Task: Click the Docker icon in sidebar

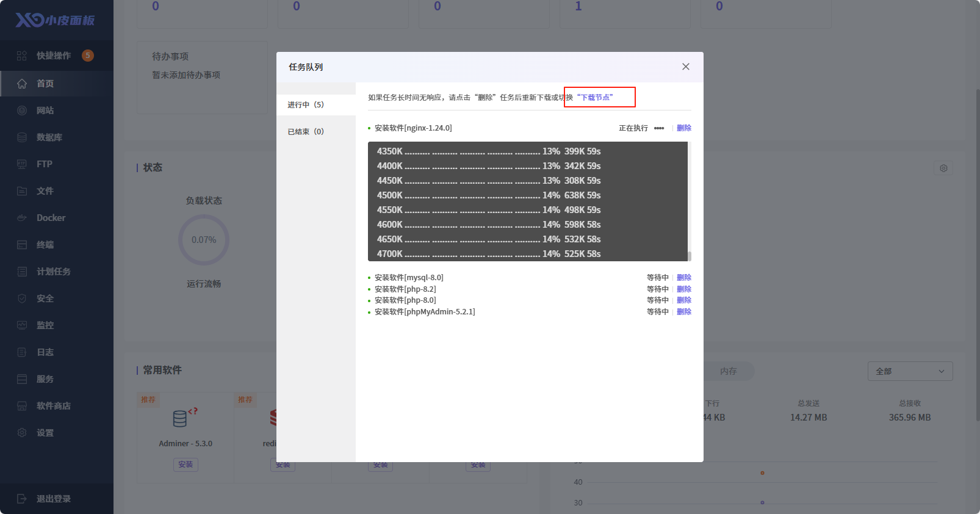Action: coord(22,218)
